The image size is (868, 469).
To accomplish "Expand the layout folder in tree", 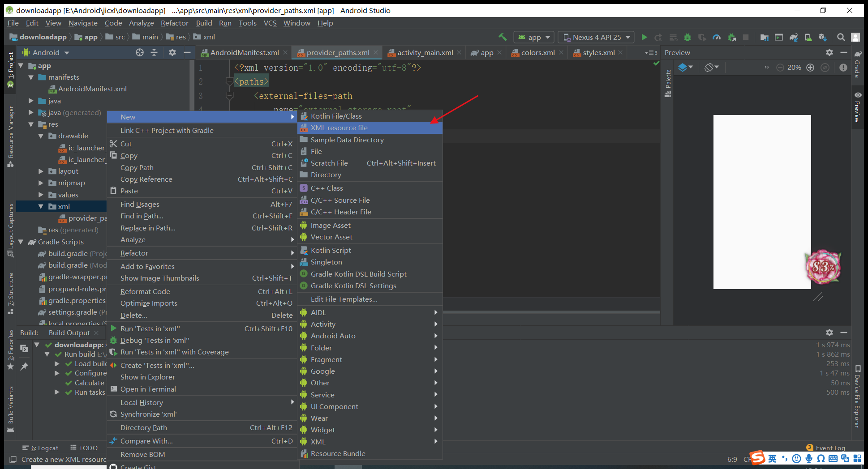I will [41, 171].
